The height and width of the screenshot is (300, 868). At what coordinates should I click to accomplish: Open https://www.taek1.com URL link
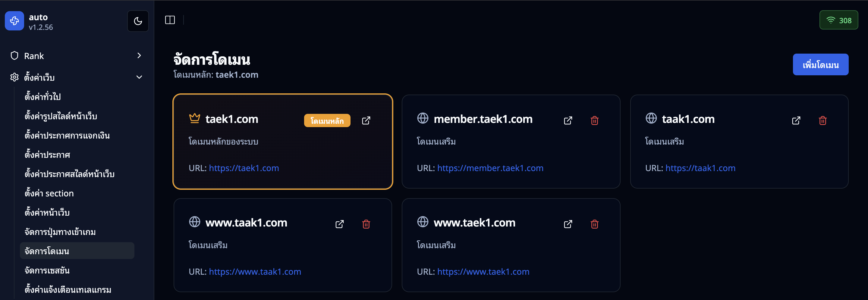pyautogui.click(x=483, y=272)
